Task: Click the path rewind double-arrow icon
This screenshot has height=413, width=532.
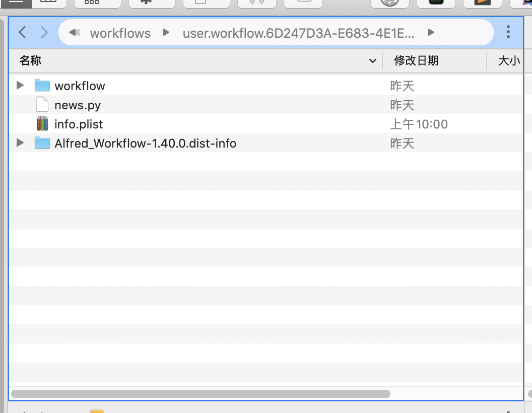Action: [x=74, y=33]
